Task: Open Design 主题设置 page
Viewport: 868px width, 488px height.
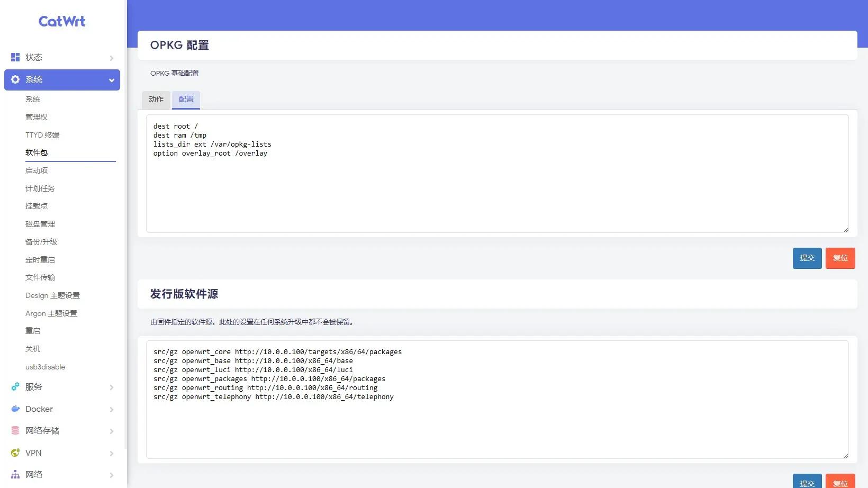Action: click(52, 295)
